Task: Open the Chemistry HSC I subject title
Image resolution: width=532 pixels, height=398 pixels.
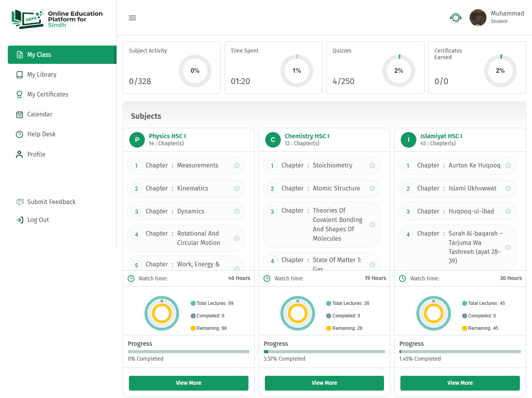Action: pos(307,136)
